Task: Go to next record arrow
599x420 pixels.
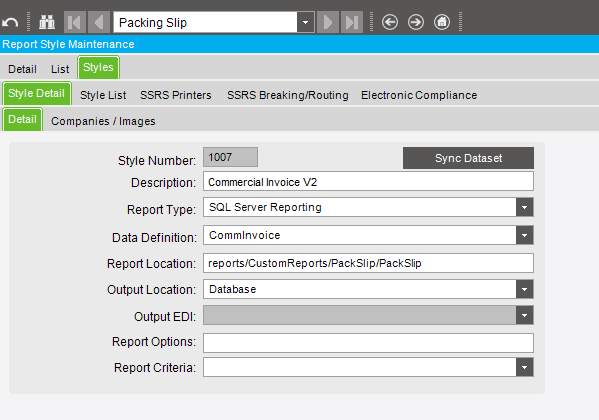Action: pyautogui.click(x=328, y=22)
